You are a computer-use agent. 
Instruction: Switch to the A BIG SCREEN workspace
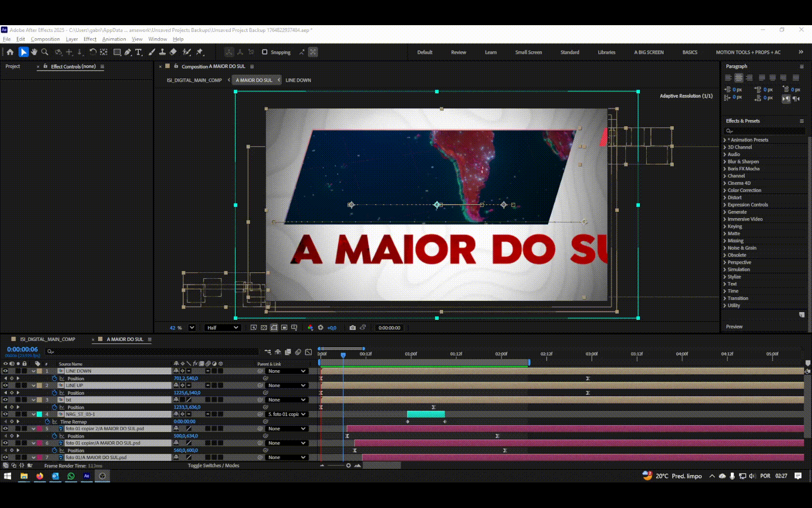tap(649, 52)
